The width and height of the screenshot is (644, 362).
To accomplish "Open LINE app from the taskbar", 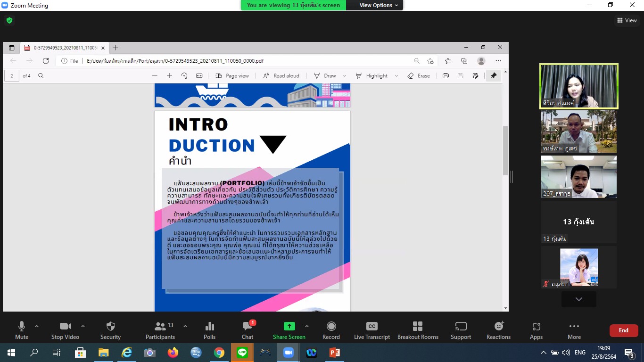I will coord(242,353).
